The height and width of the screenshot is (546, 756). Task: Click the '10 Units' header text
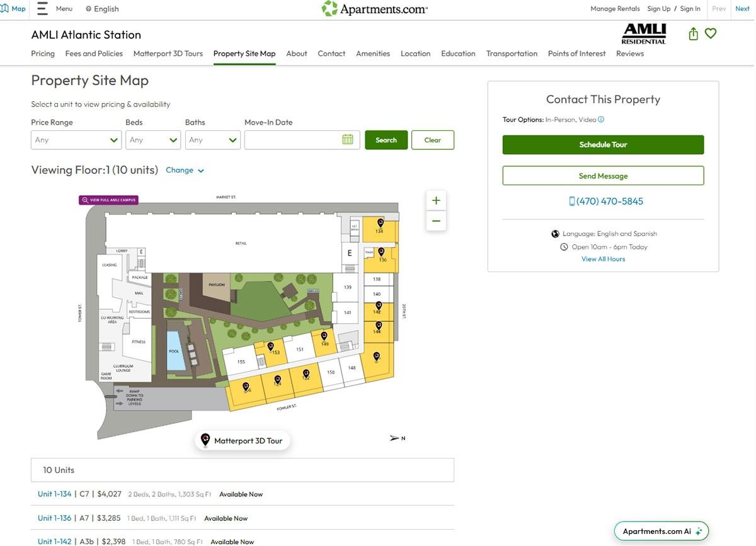tap(59, 470)
